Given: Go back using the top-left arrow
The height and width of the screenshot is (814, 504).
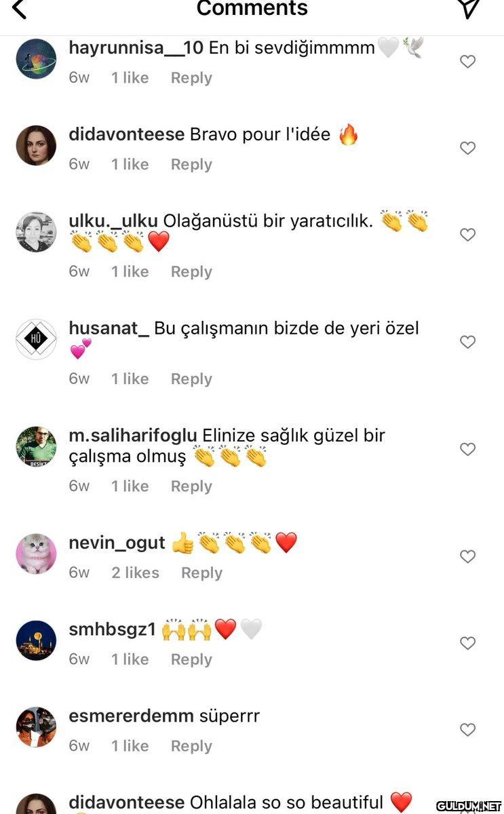Looking at the screenshot, I should point(20,9).
